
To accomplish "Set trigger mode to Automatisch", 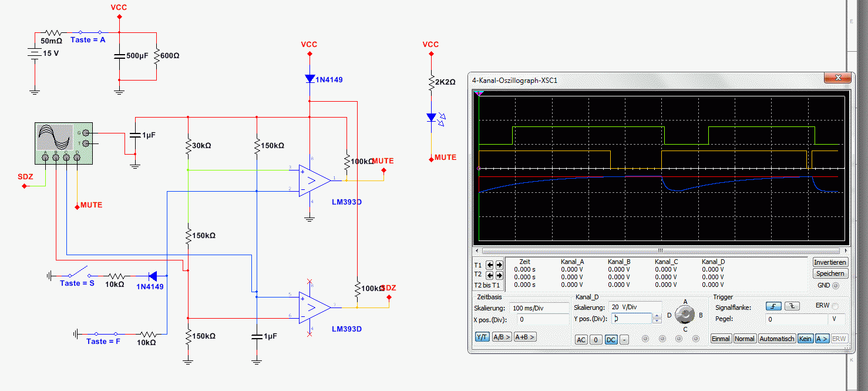I will 777,339.
